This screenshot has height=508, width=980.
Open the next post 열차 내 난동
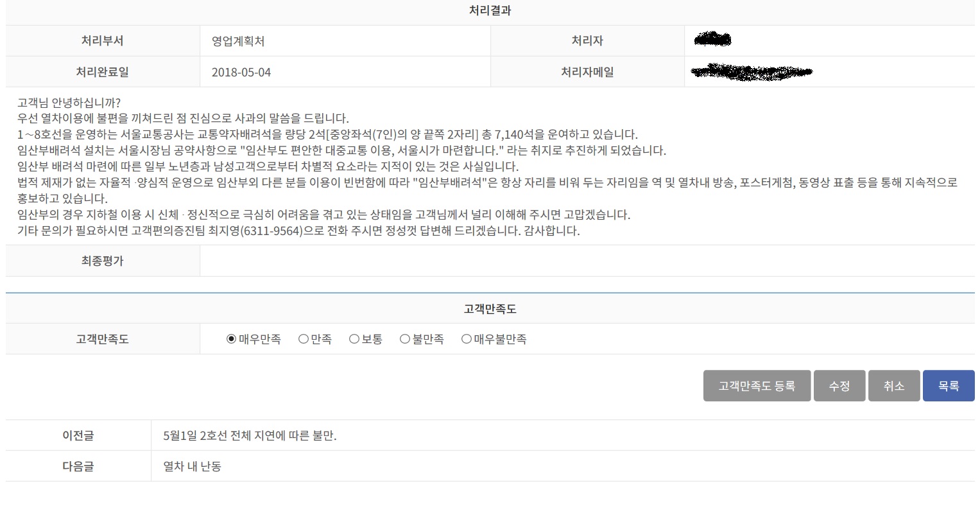193,466
